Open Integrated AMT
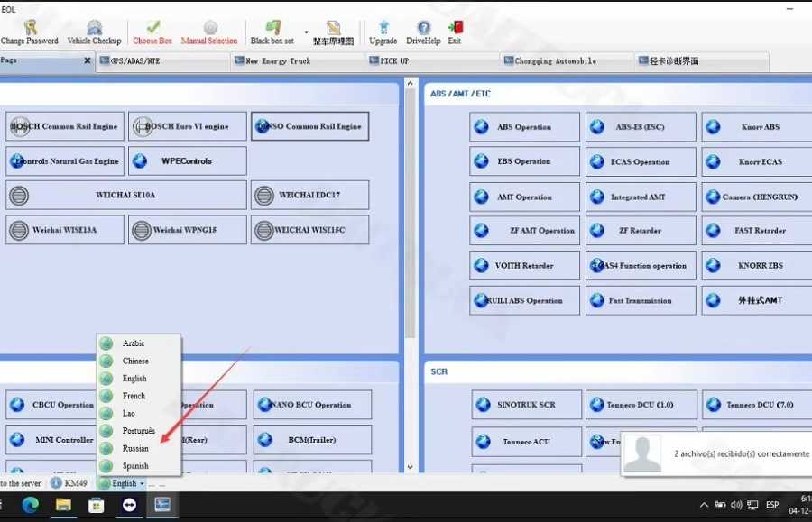812x522 pixels. [641, 197]
